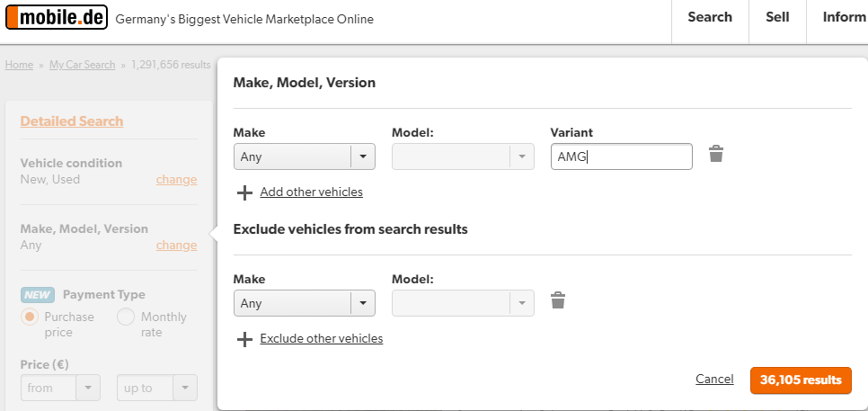
Task: Click the mobile.de logo
Action: coord(57,18)
